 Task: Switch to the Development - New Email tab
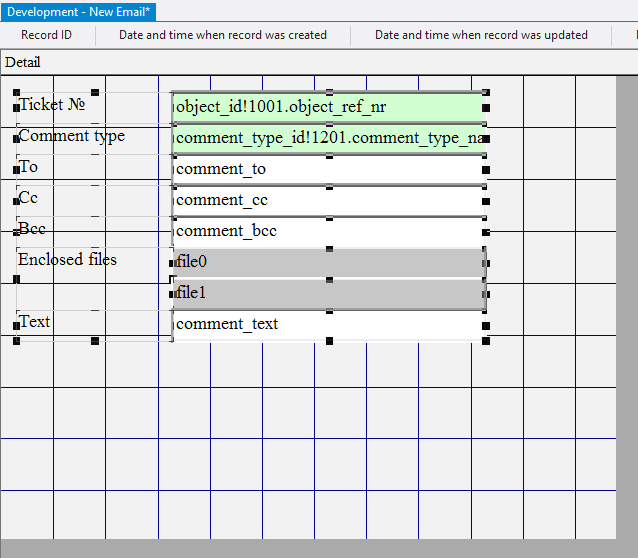[79, 11]
